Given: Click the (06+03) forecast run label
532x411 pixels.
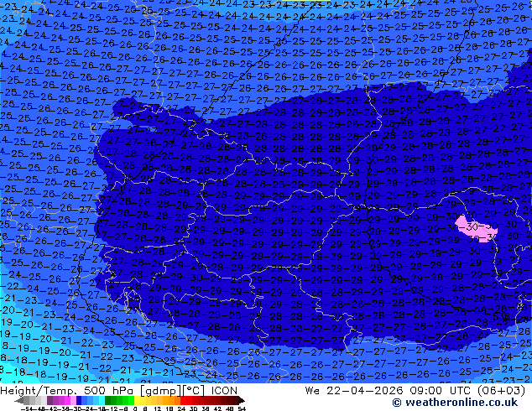Looking at the screenshot, I should coord(501,391).
